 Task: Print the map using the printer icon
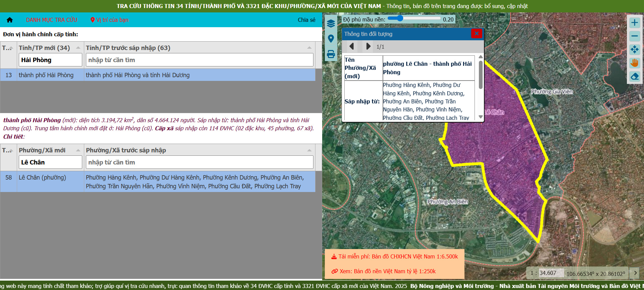tap(331, 54)
